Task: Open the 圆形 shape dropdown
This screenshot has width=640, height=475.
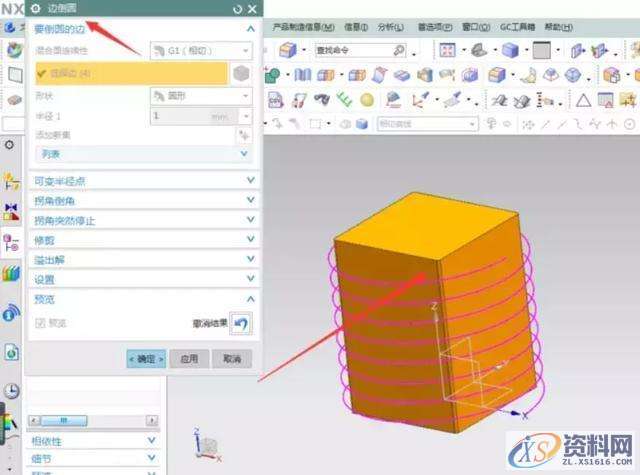Action: (200, 95)
